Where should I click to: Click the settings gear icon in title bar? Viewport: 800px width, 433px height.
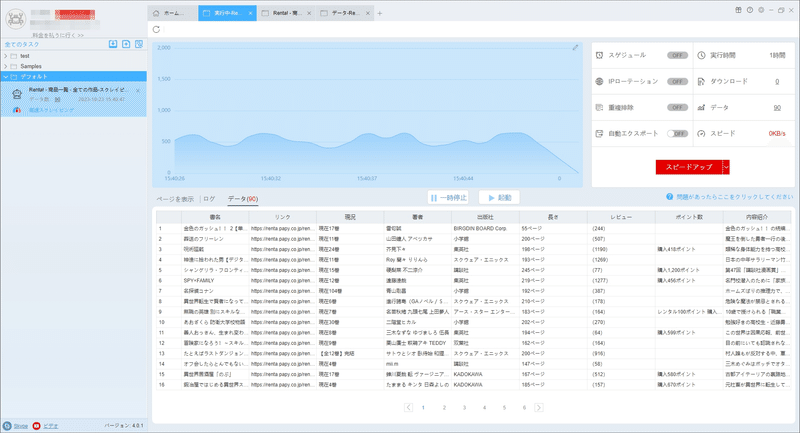tap(761, 10)
